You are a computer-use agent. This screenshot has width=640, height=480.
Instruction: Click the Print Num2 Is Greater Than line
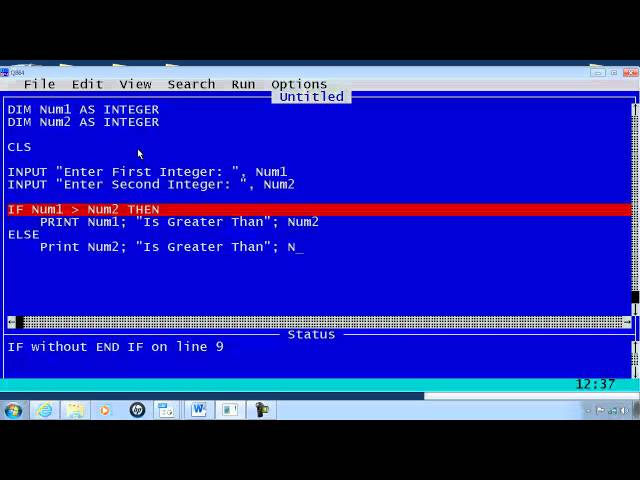point(171,247)
